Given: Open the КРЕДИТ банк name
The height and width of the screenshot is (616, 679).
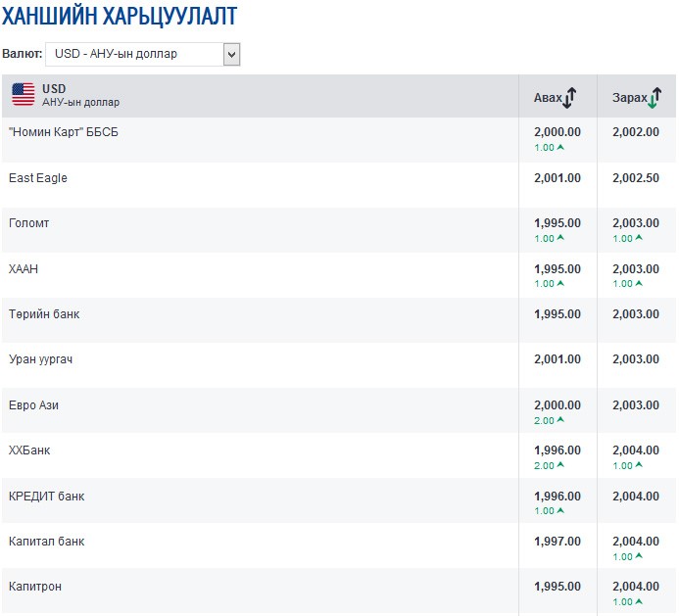Looking at the screenshot, I should pos(46,497).
